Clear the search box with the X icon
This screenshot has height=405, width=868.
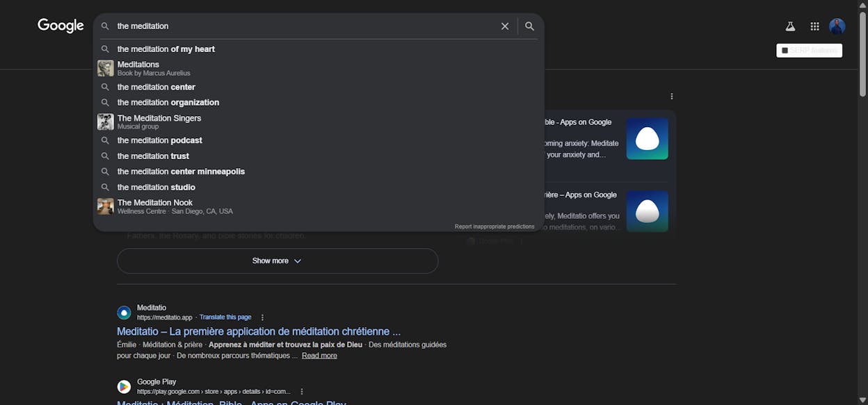point(505,26)
